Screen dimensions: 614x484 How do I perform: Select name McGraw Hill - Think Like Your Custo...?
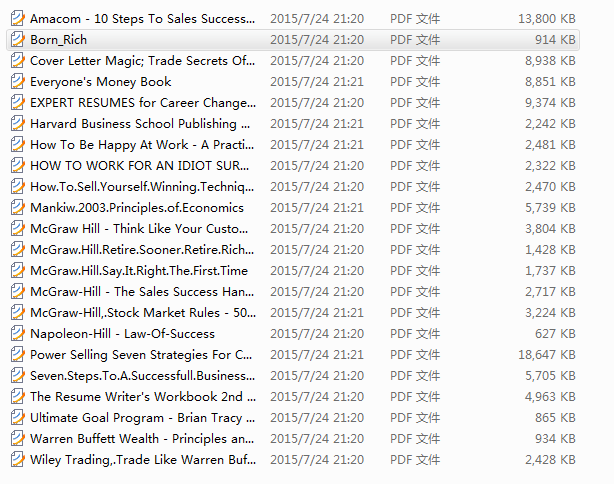coord(139,229)
